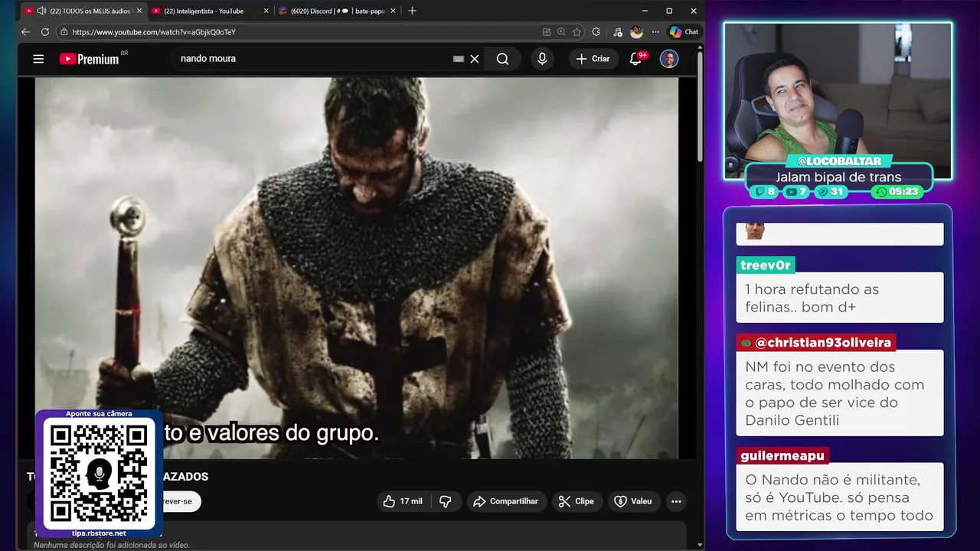Close the Discord tab
980x551 pixels.
tap(393, 11)
